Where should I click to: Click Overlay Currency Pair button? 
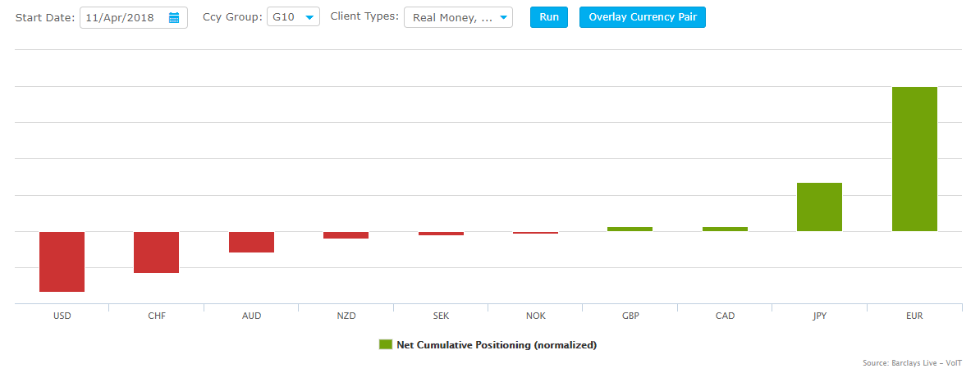pos(643,17)
